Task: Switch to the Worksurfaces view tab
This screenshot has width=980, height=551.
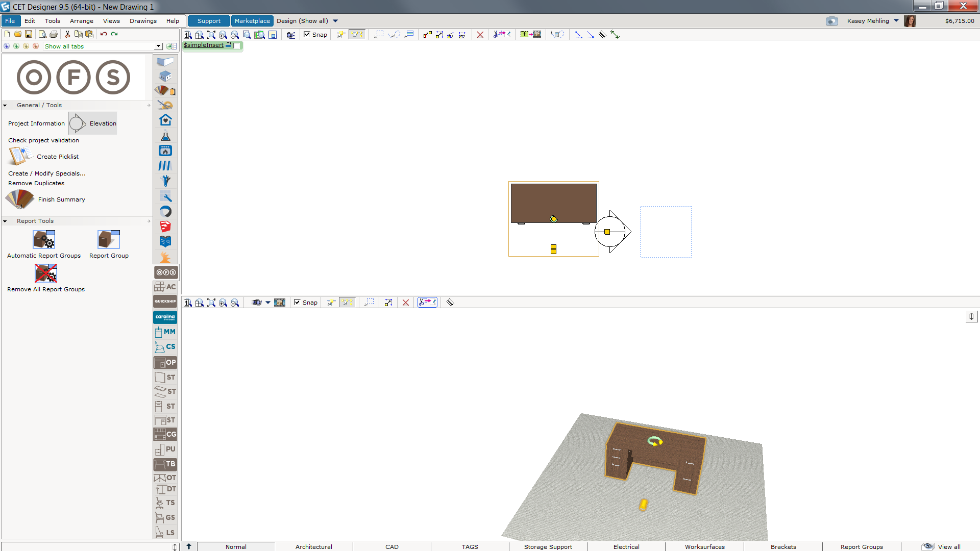Action: (704, 546)
